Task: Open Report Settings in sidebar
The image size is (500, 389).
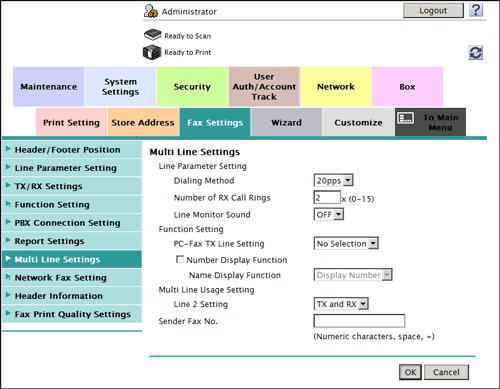Action: [72, 241]
